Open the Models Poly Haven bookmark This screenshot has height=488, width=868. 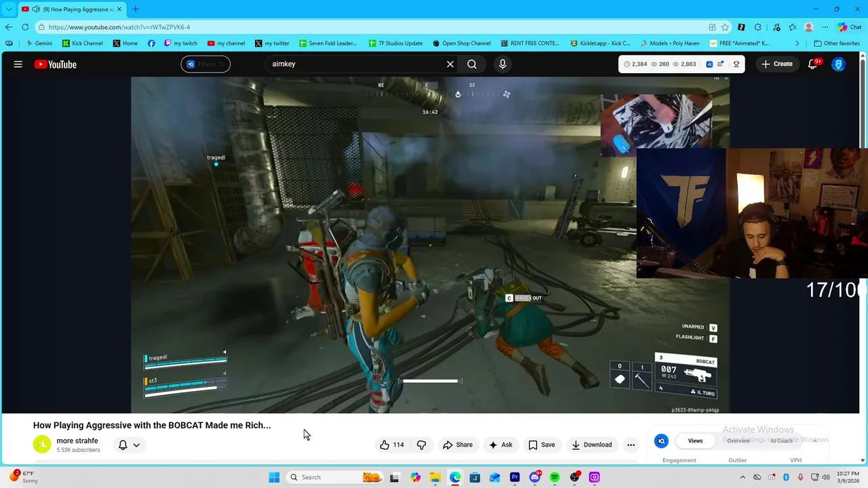tap(670, 43)
